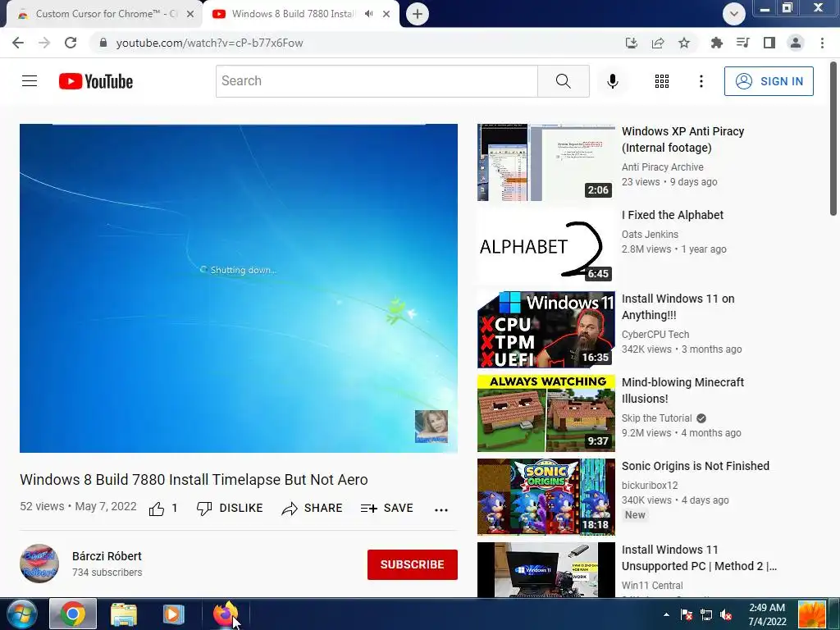Open a new Chrome tab
840x630 pixels.
[418, 14]
